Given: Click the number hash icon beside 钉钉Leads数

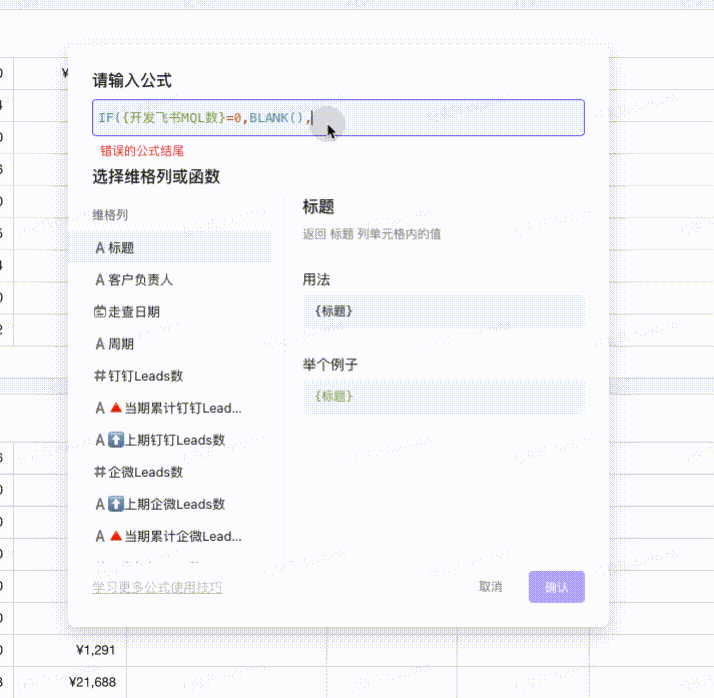Looking at the screenshot, I should point(99,376).
